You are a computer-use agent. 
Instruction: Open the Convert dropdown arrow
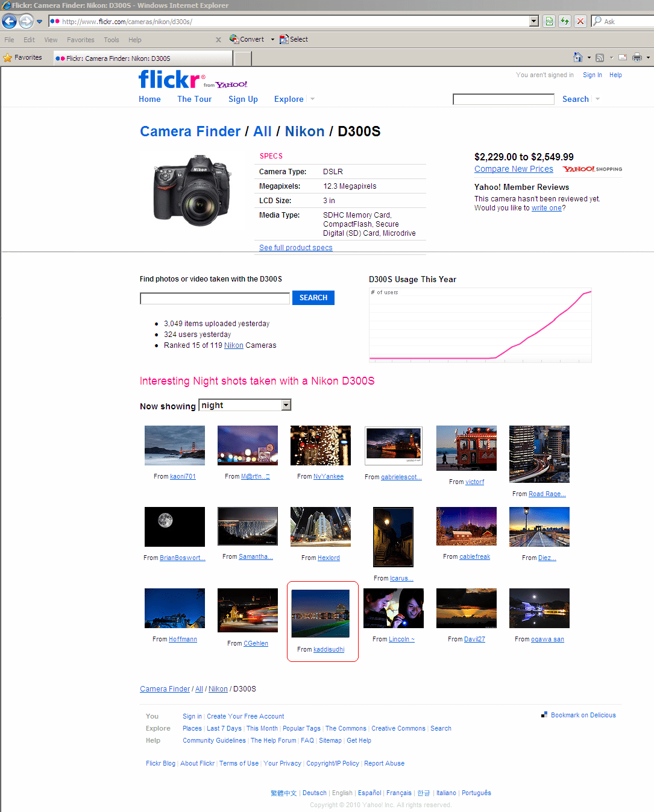tap(272, 39)
